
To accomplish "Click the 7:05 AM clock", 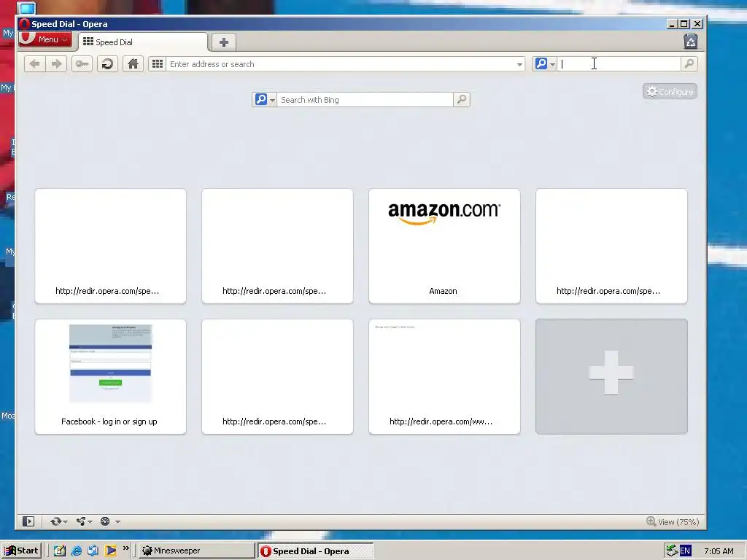I will pyautogui.click(x=719, y=551).
